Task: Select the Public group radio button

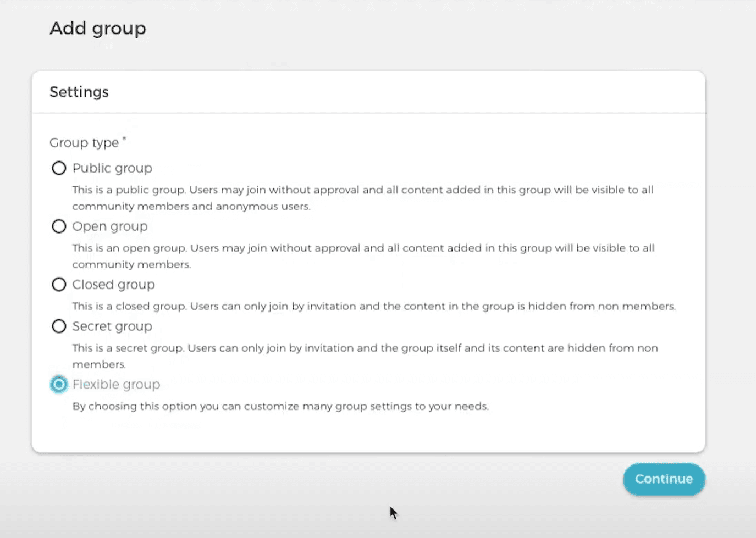Action: pyautogui.click(x=59, y=168)
